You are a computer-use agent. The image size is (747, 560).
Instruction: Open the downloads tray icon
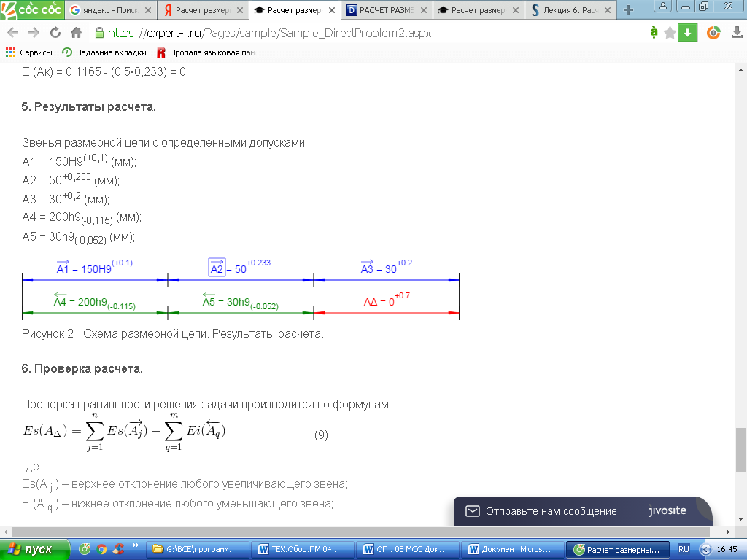[x=737, y=33]
